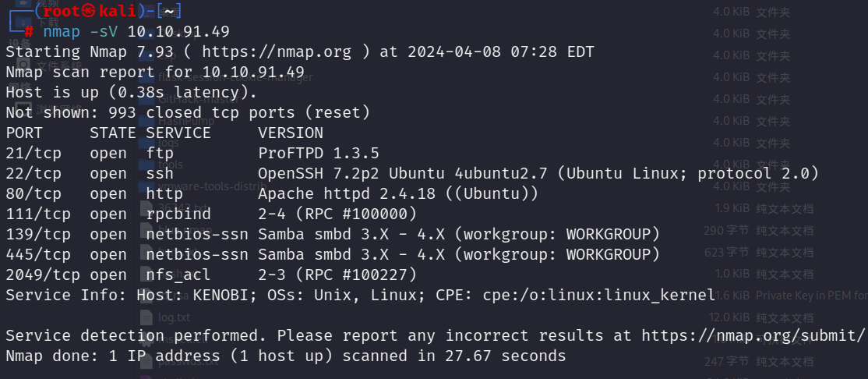Click the scanned IP 10.10.91.49 in command
This screenshot has width=868, height=379.
[x=178, y=31]
